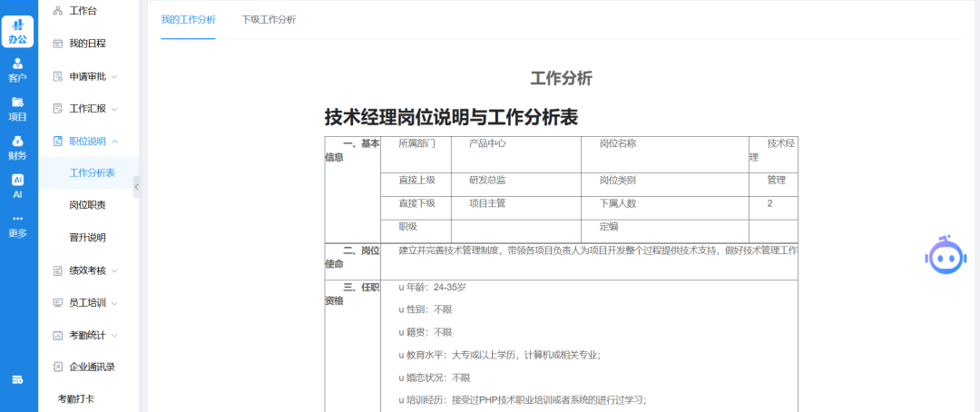Select 岗位职责 in sidebar
980x412 pixels.
click(87, 205)
